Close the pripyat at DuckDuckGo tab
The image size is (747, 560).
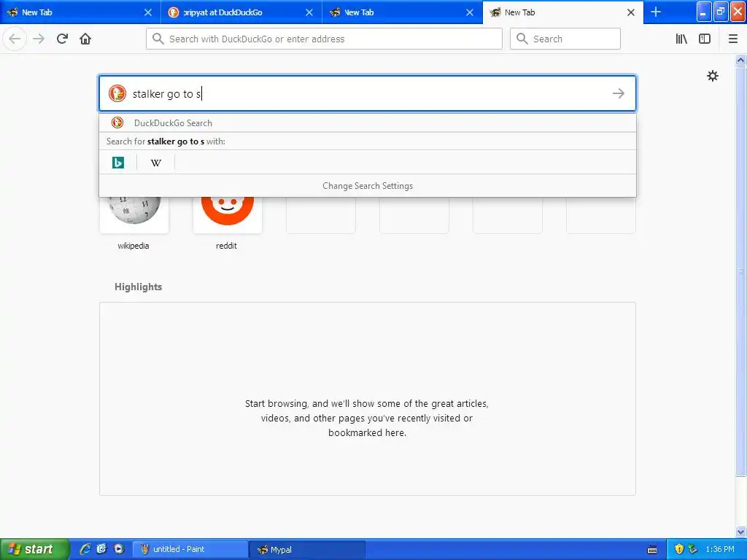click(309, 12)
